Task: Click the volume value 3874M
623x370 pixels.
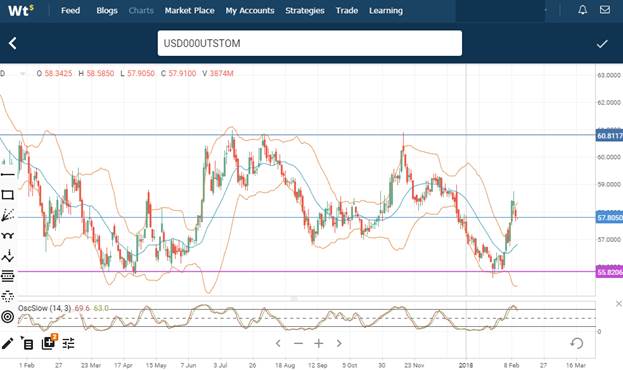Action: (222, 74)
